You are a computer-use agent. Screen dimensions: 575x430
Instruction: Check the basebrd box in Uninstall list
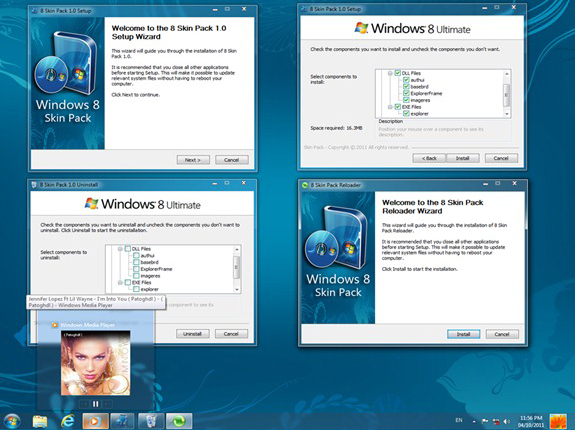[136, 262]
